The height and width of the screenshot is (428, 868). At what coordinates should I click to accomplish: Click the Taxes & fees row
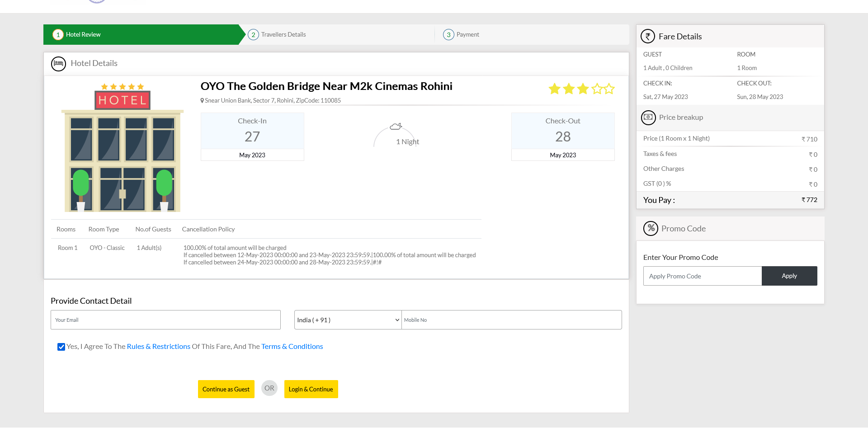tap(730, 154)
